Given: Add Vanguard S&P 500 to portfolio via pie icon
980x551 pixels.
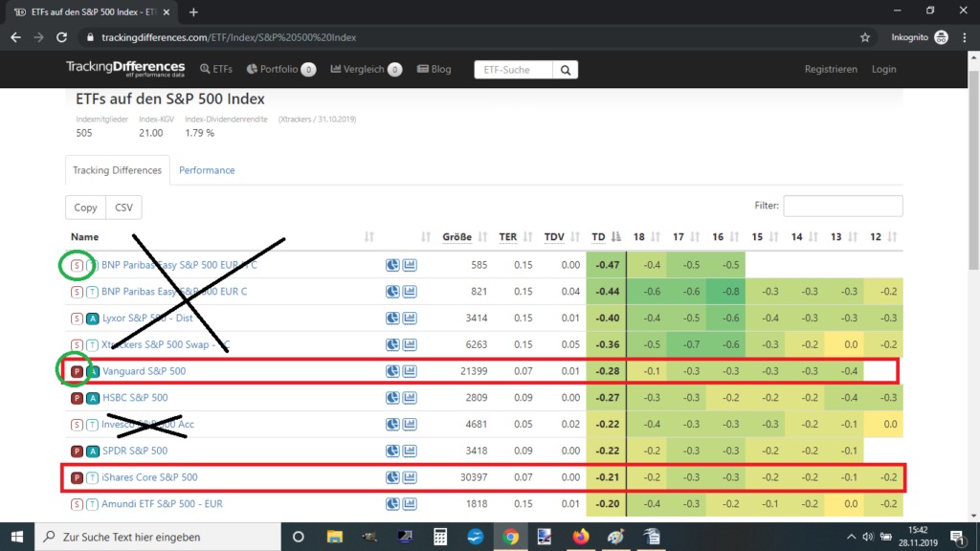Looking at the screenshot, I should [x=392, y=371].
